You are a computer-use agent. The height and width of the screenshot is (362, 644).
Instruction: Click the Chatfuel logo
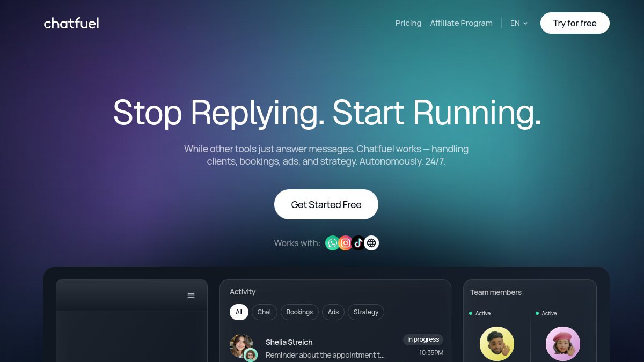[x=71, y=23]
